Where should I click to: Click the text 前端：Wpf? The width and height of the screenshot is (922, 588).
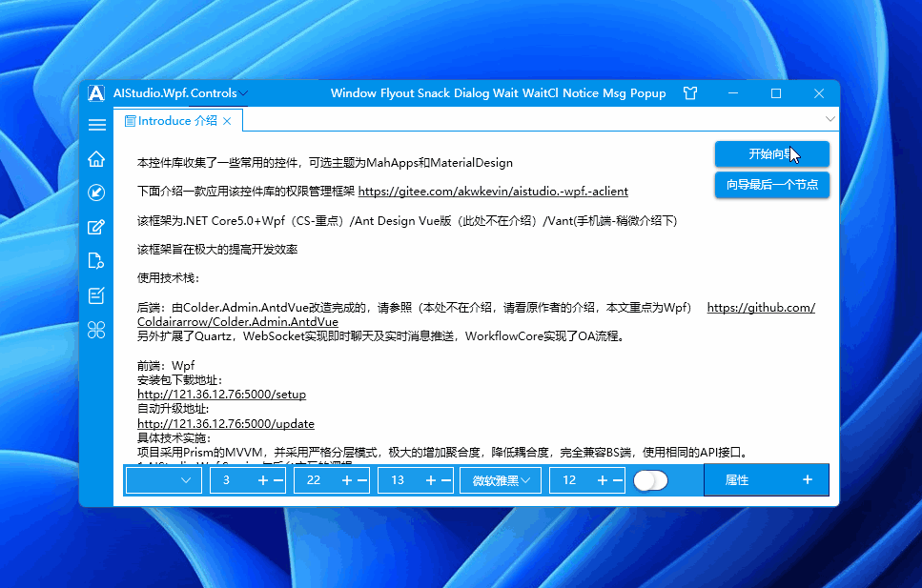point(166,365)
